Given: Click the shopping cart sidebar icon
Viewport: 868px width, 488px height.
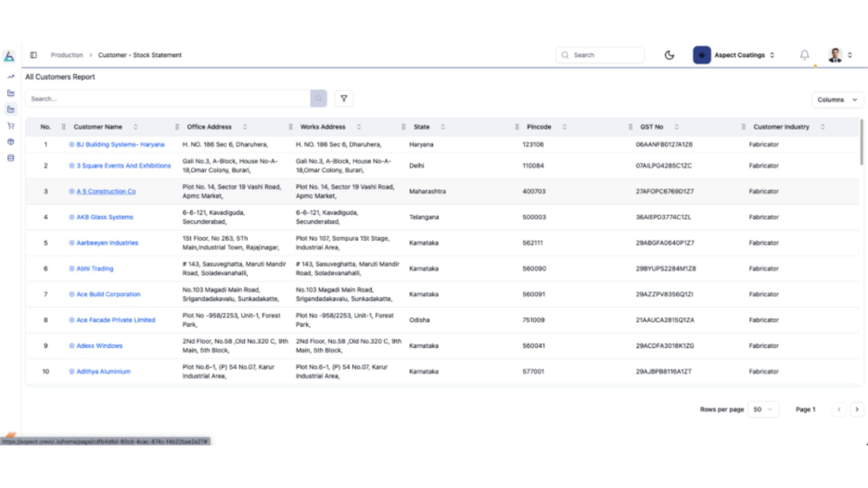Looking at the screenshot, I should tap(11, 126).
